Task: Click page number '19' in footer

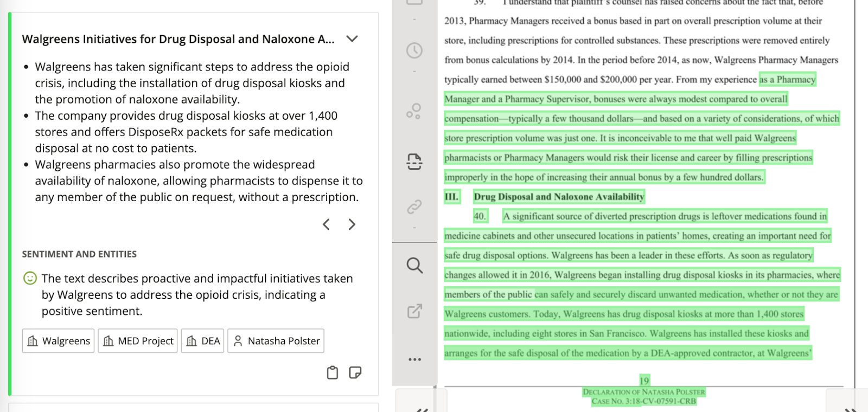Action: click(644, 381)
